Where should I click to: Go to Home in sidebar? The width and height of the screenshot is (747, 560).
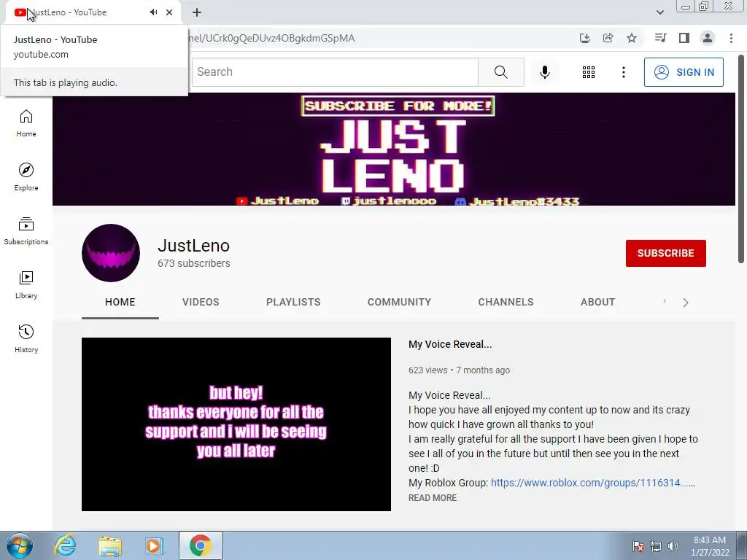pyautogui.click(x=26, y=122)
